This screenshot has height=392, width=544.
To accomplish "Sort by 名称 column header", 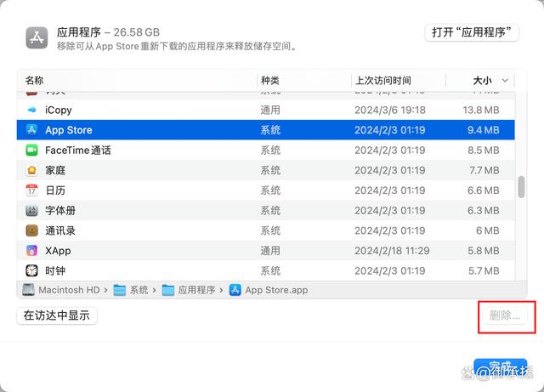I will [x=34, y=81].
